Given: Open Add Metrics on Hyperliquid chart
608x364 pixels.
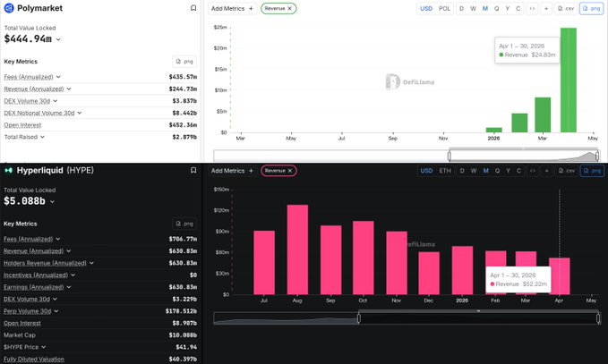Looking at the screenshot, I should pos(232,171).
